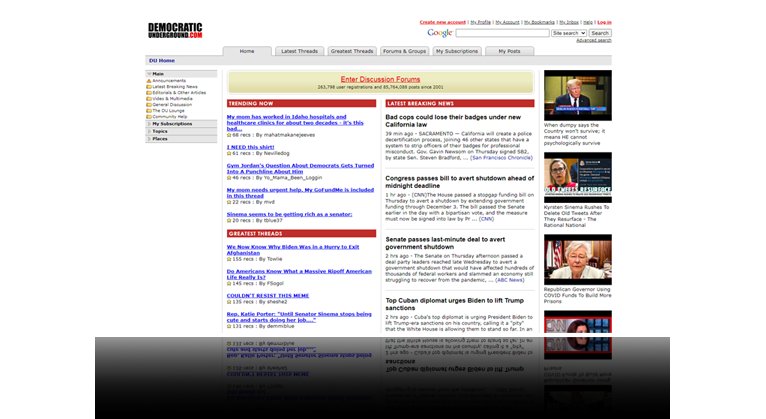Click the star icon beside 155 recs
766x419 pixels.
[229, 259]
